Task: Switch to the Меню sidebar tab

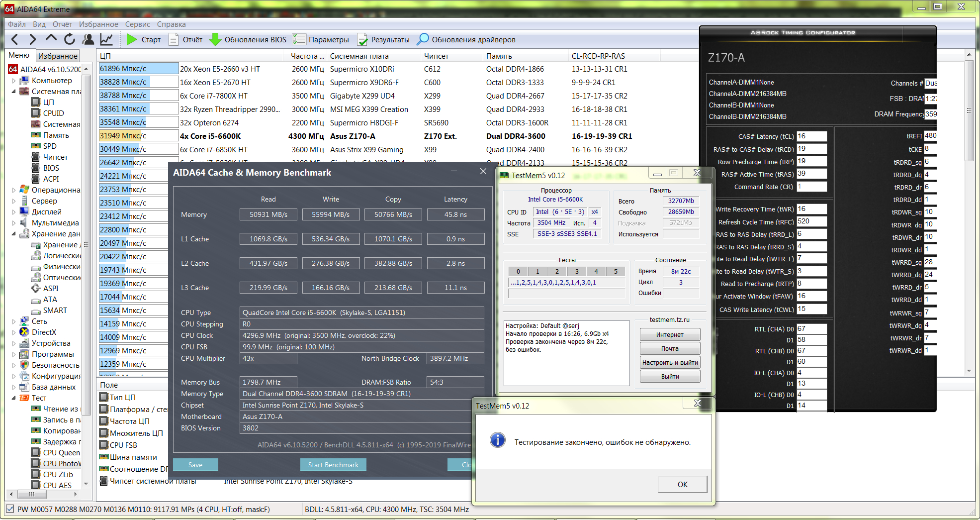Action: (19, 55)
